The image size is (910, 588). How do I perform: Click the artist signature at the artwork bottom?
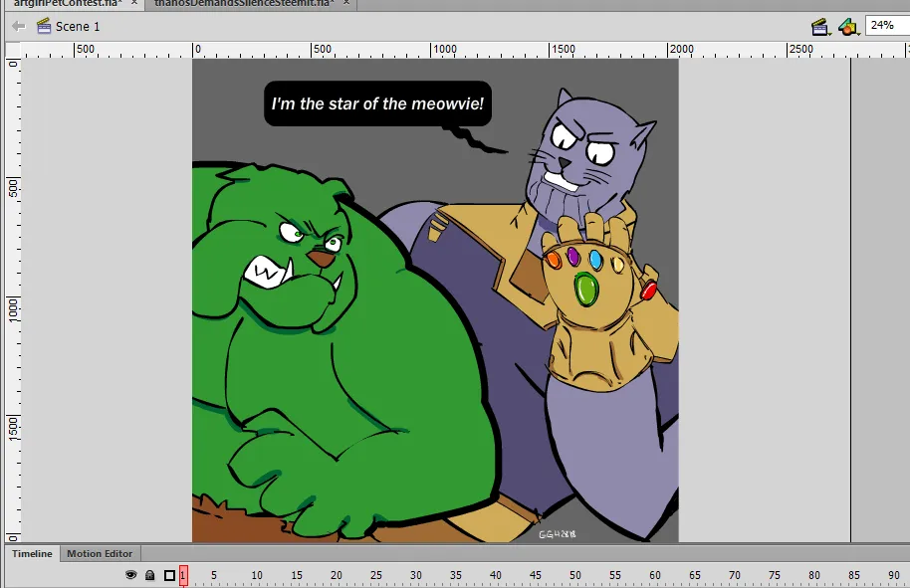tap(558, 534)
